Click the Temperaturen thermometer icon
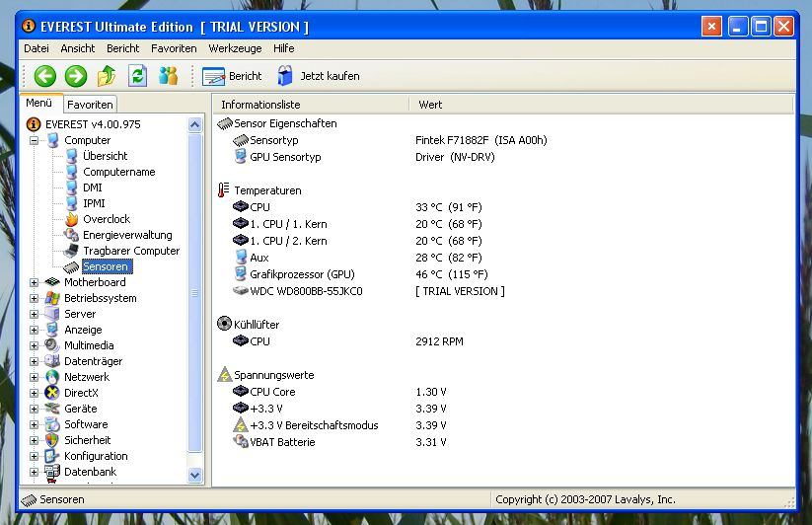The height and width of the screenshot is (525, 812). [223, 190]
